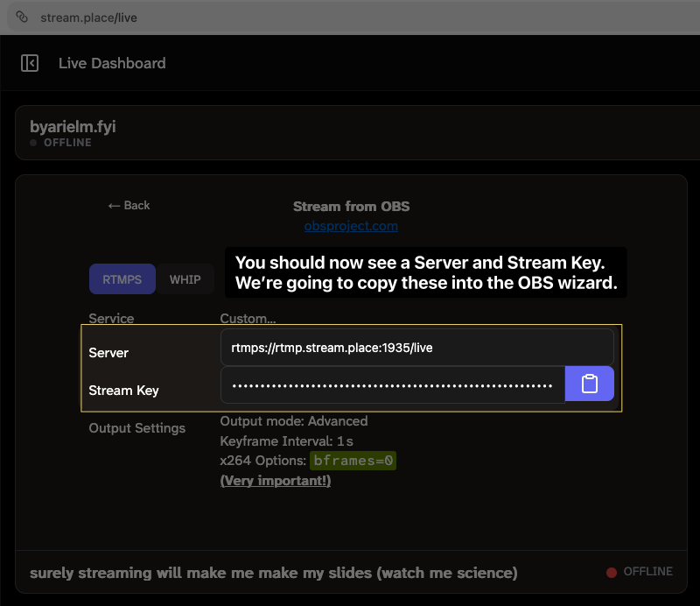Click the hidden Stream Key field
Viewport: 700px width, 606px height.
[393, 385]
